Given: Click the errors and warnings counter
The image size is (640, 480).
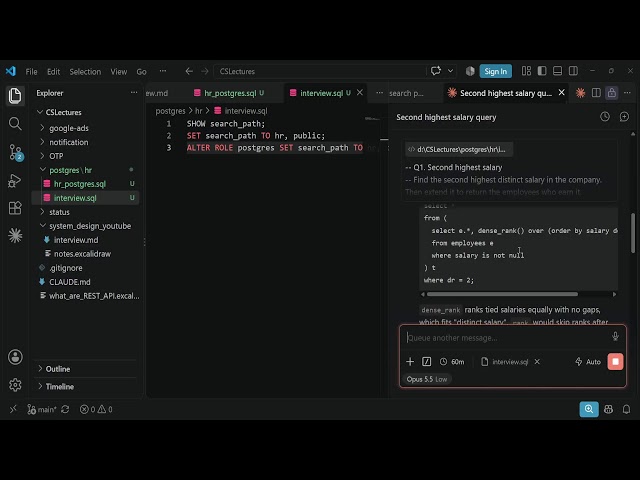Looking at the screenshot, I should [x=96, y=409].
